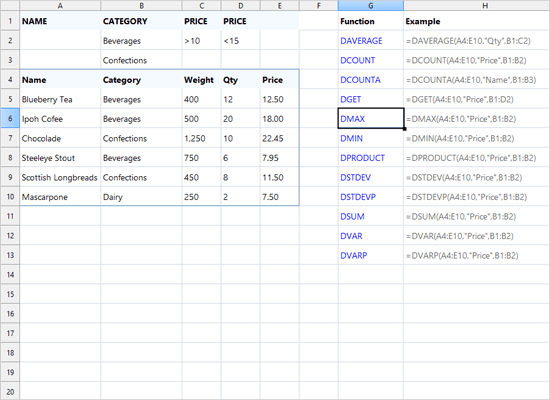Click the Confections criteria cell in row 3
Image resolution: width=550 pixels, height=400 pixels.
141,60
